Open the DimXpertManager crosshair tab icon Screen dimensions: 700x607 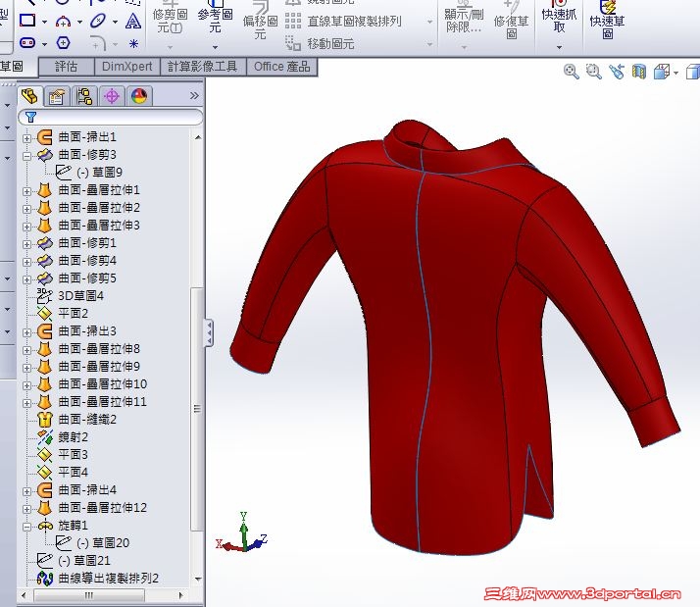(x=112, y=96)
